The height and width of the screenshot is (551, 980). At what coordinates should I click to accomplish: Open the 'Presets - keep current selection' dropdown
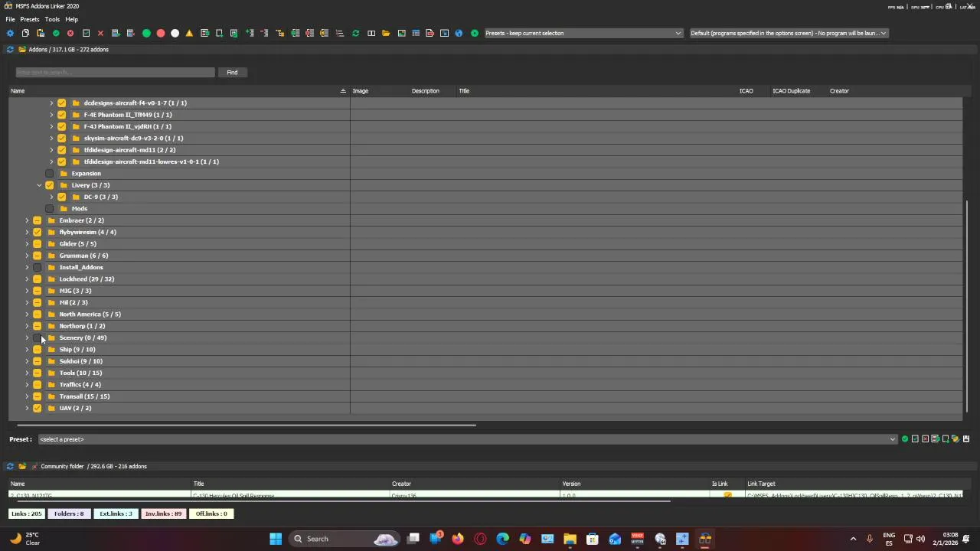click(x=583, y=33)
